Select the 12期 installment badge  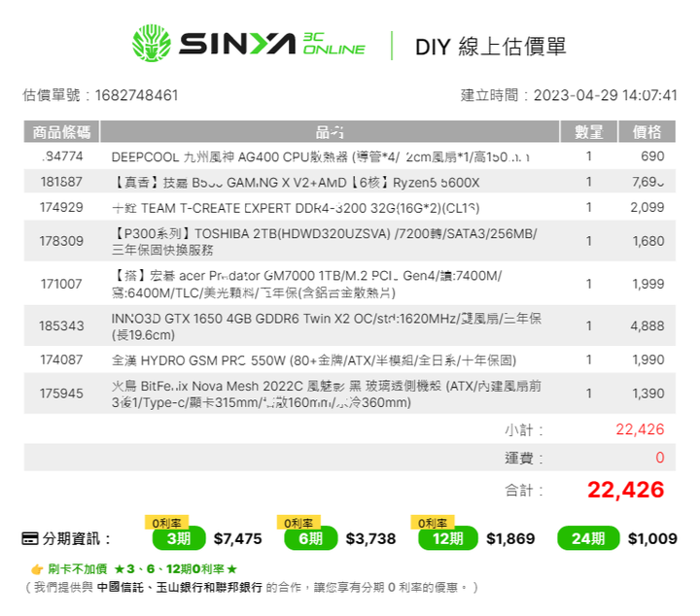click(448, 538)
